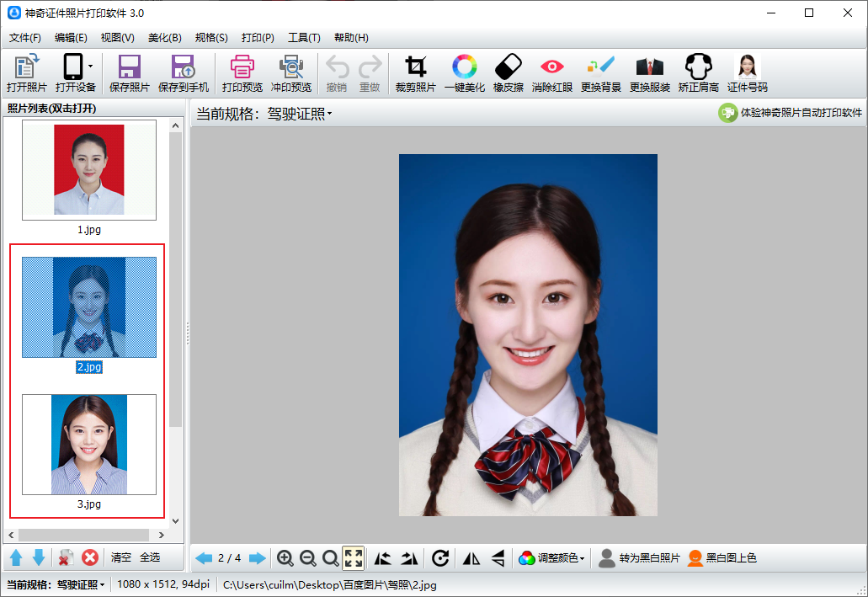The width and height of the screenshot is (868, 597).
Task: Go to the next photo with right arrow
Action: click(258, 558)
